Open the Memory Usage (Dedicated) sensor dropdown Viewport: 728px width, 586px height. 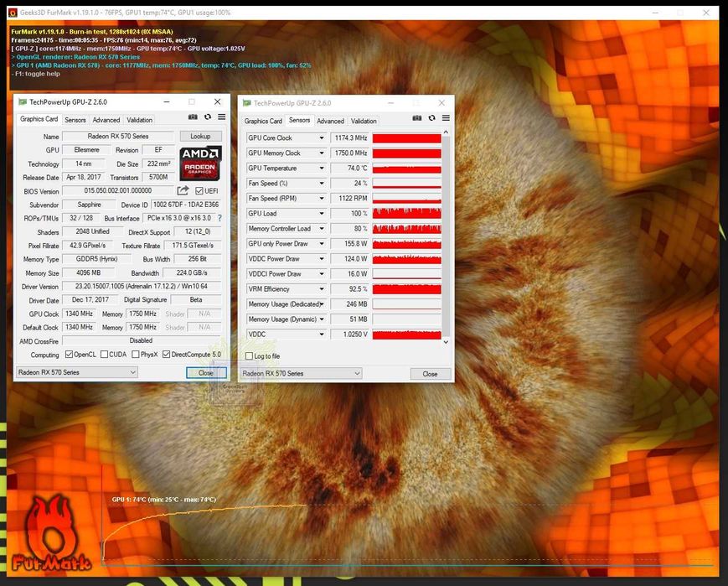pyautogui.click(x=322, y=304)
